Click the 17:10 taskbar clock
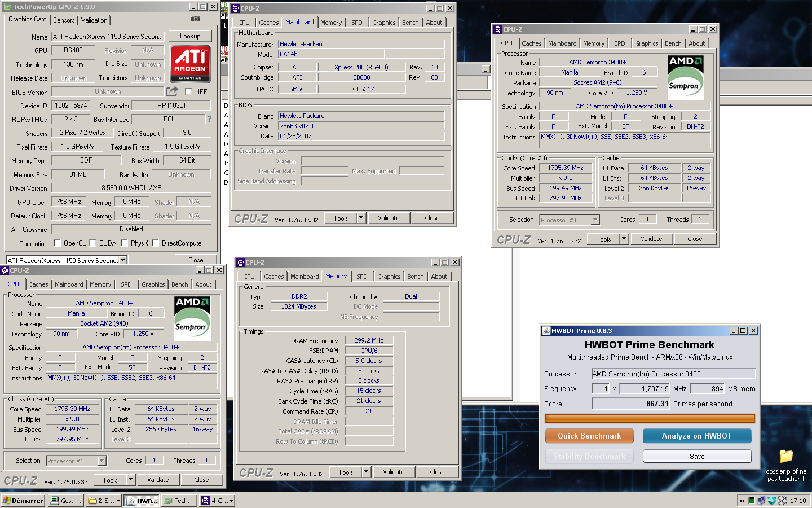The width and height of the screenshot is (812, 508). pos(798,501)
